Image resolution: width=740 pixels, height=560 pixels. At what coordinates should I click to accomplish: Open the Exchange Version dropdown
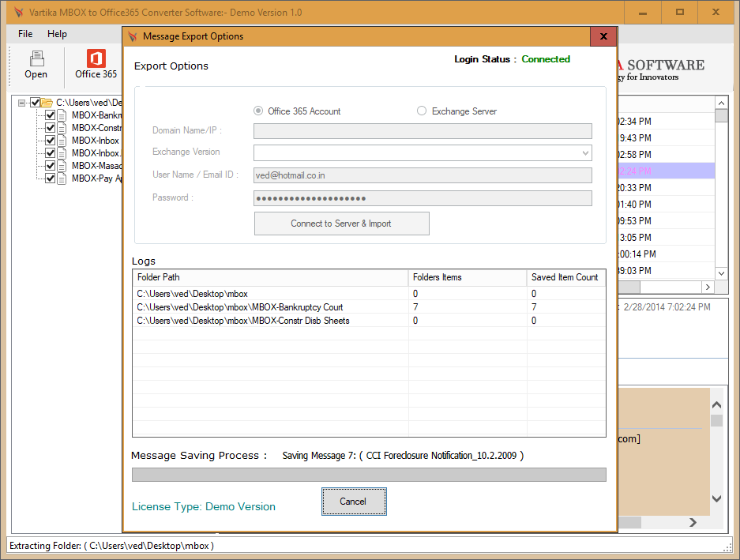(x=585, y=153)
